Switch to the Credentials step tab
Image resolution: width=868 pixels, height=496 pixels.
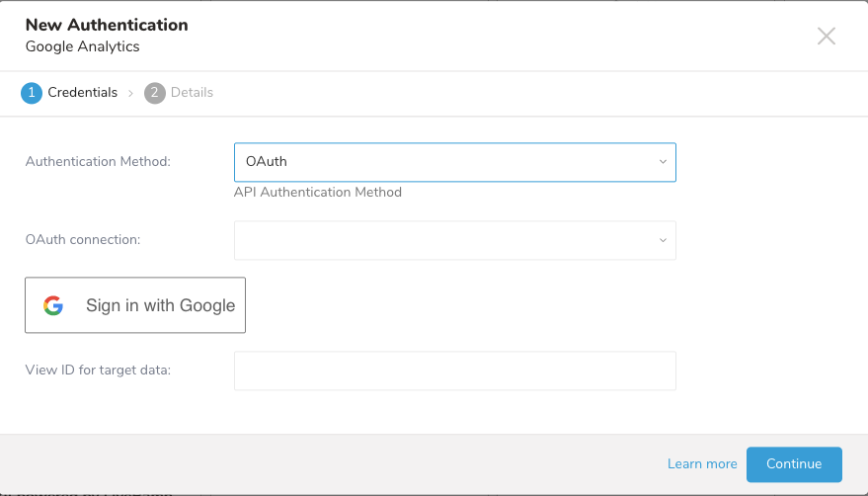[82, 93]
